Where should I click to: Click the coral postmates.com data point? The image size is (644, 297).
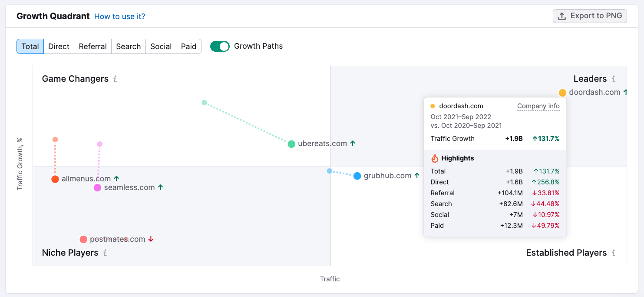[x=83, y=240]
